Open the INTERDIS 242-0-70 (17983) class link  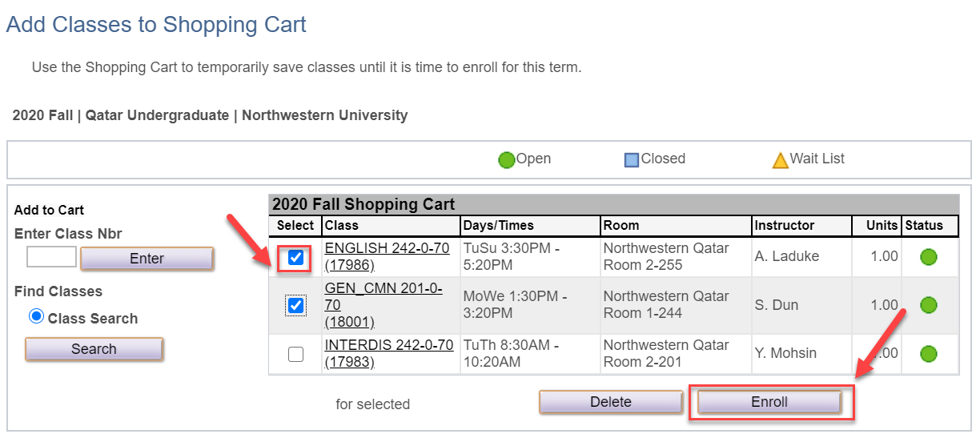click(388, 345)
